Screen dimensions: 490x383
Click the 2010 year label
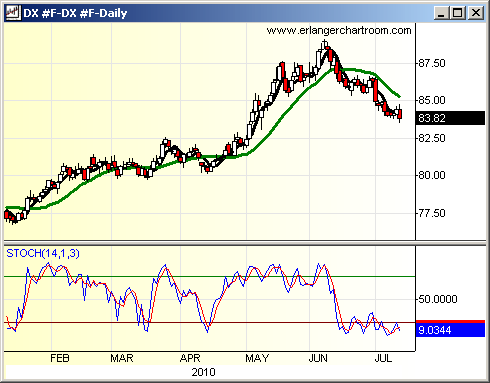(x=203, y=372)
